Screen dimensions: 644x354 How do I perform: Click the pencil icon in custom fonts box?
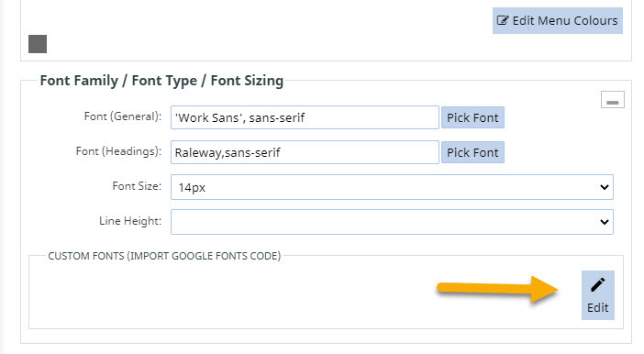tap(597, 285)
